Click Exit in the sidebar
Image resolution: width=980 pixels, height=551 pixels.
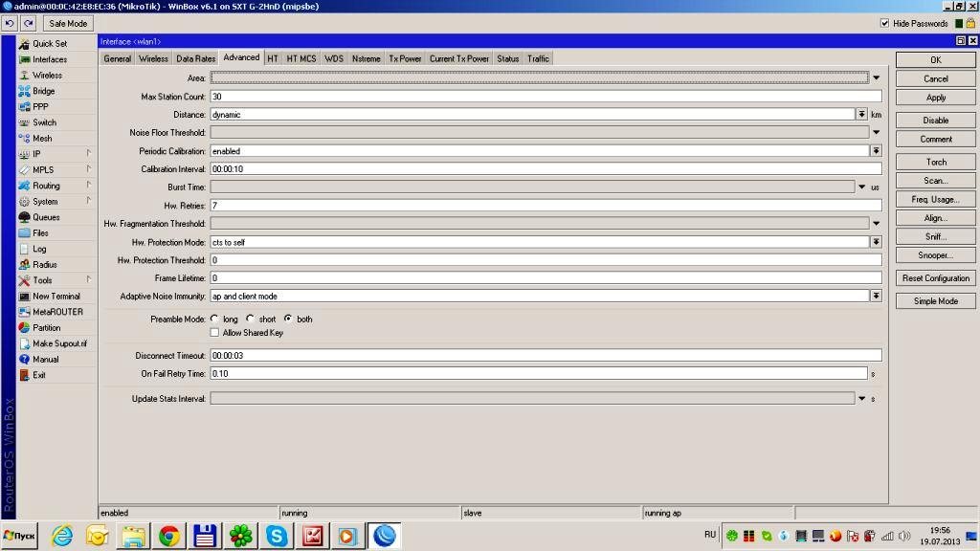pyautogui.click(x=38, y=375)
